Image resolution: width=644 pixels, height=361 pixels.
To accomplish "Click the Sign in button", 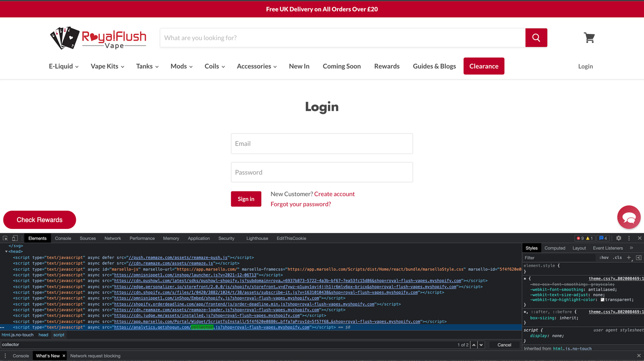I will click(246, 199).
